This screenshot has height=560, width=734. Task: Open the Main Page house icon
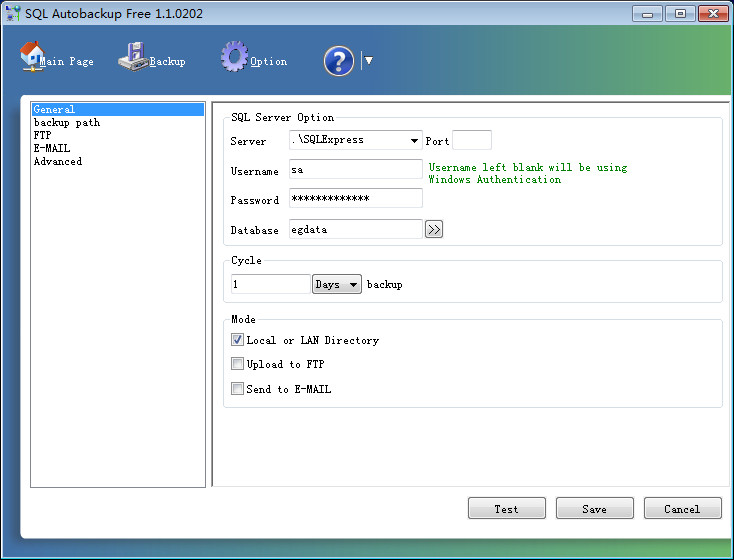pos(32,56)
